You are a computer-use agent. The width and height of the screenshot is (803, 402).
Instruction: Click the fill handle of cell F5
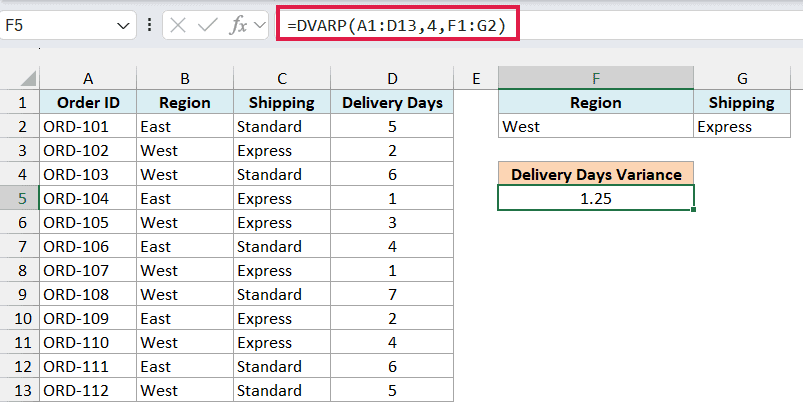click(693, 209)
